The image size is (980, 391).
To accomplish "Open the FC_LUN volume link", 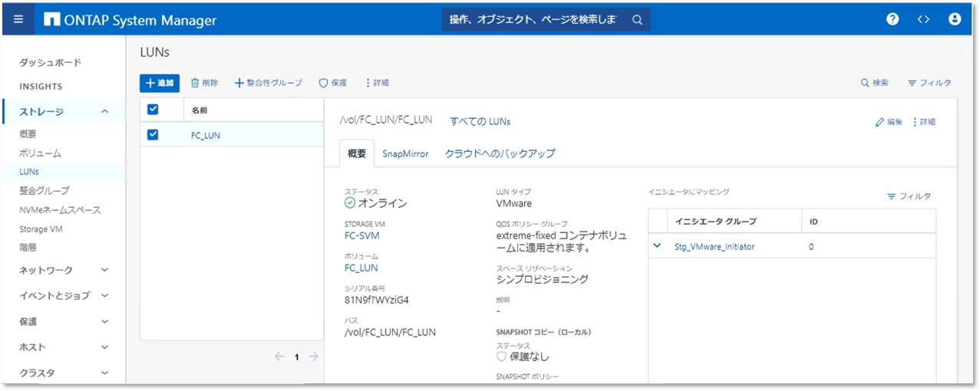I will pyautogui.click(x=361, y=268).
